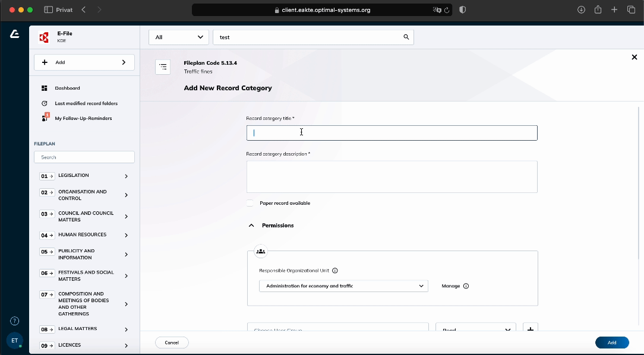Open My Follow-Up-Reminders icon

(45, 118)
